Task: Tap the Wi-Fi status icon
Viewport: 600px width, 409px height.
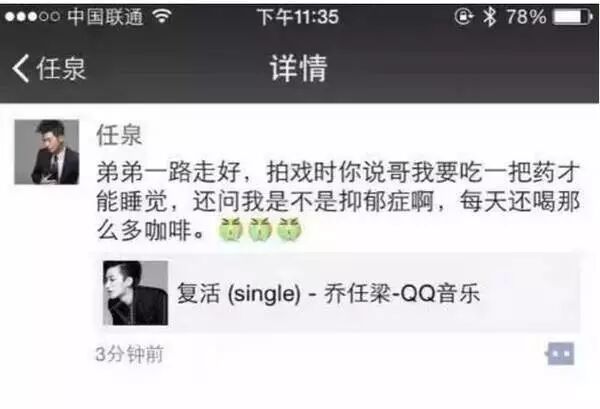Action: click(162, 16)
